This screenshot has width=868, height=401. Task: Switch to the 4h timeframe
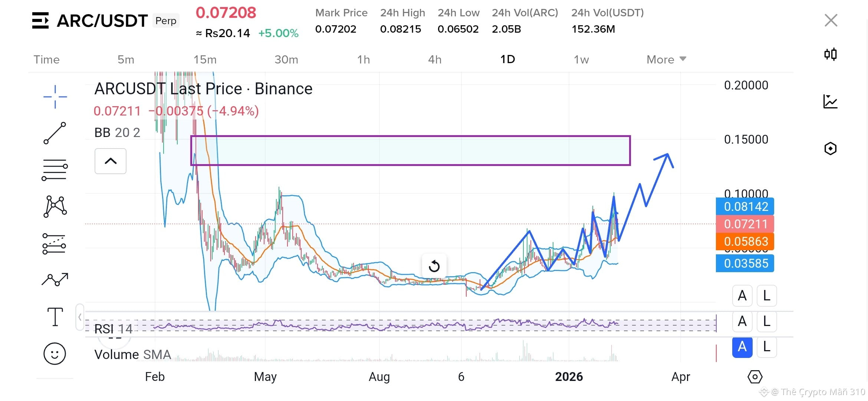click(x=435, y=59)
